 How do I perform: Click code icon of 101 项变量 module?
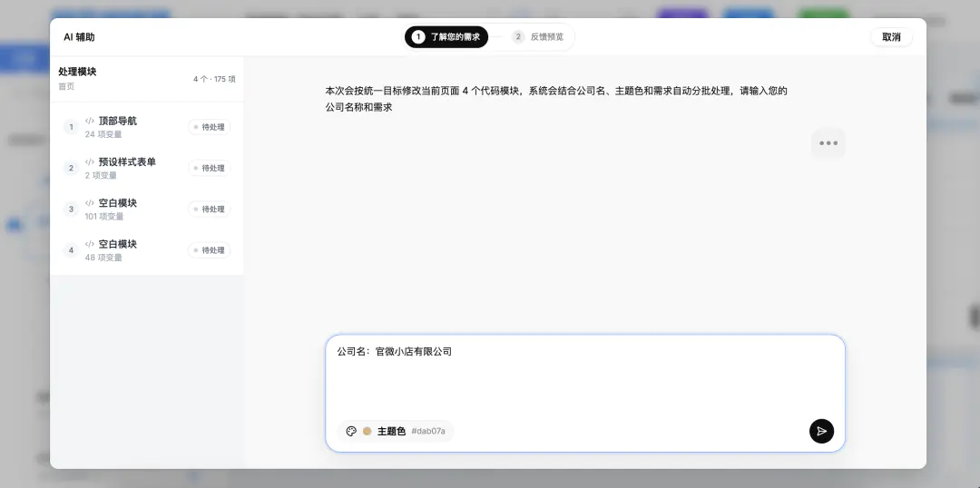(89, 203)
